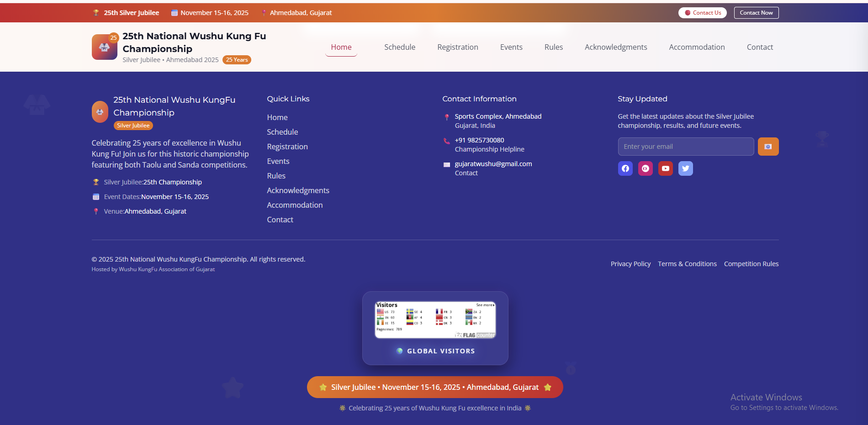Open the Privacy Policy link
Screen dimensions: 868x425
coord(630,264)
